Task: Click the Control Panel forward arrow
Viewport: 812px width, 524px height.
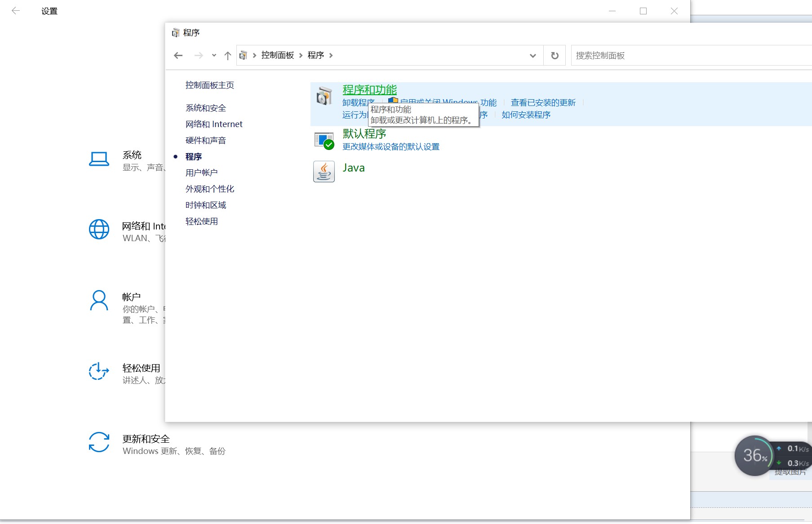Action: click(x=199, y=56)
